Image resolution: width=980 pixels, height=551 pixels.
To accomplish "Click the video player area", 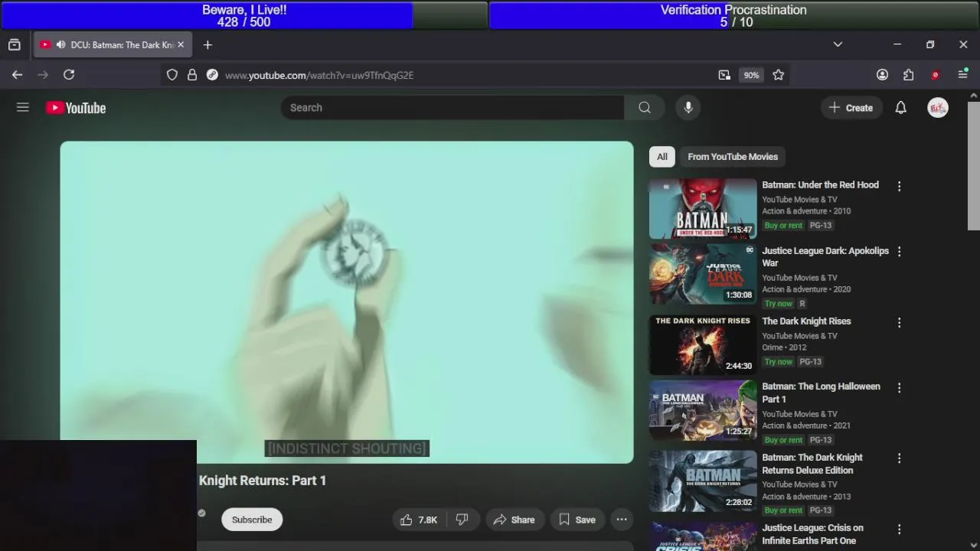I will click(347, 302).
